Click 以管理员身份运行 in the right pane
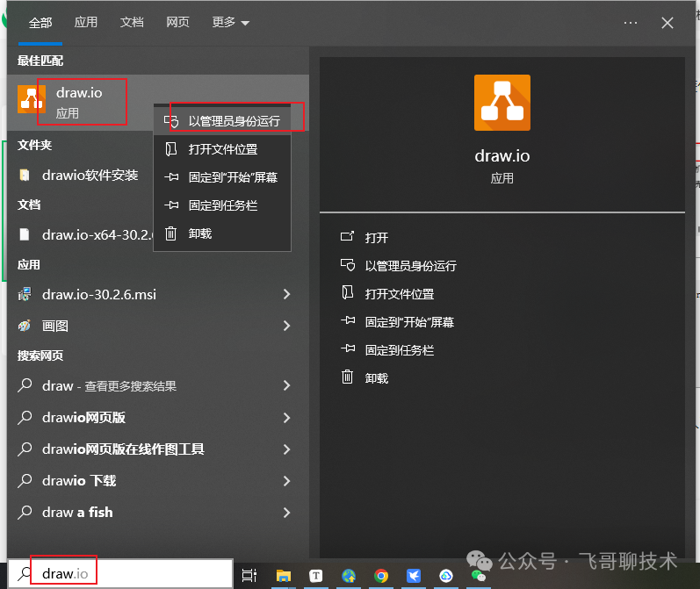This screenshot has width=700, height=589. click(411, 266)
